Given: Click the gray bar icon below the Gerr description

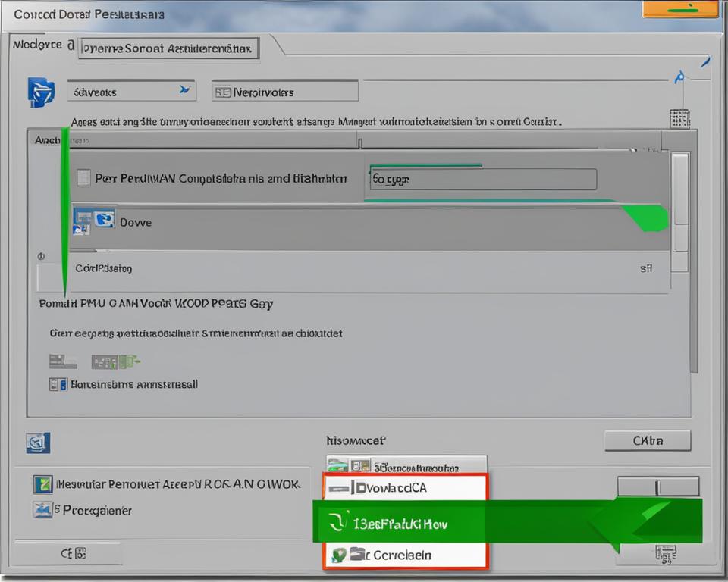Looking at the screenshot, I should click(63, 361).
